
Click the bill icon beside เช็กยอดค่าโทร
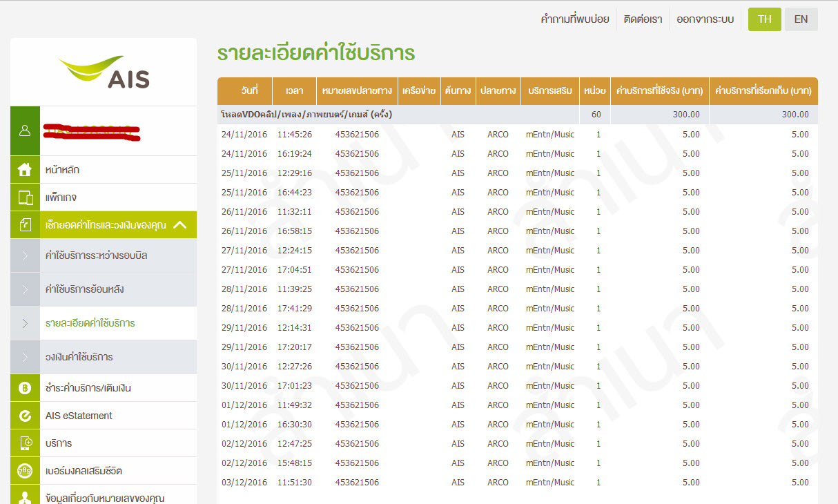[x=25, y=225]
